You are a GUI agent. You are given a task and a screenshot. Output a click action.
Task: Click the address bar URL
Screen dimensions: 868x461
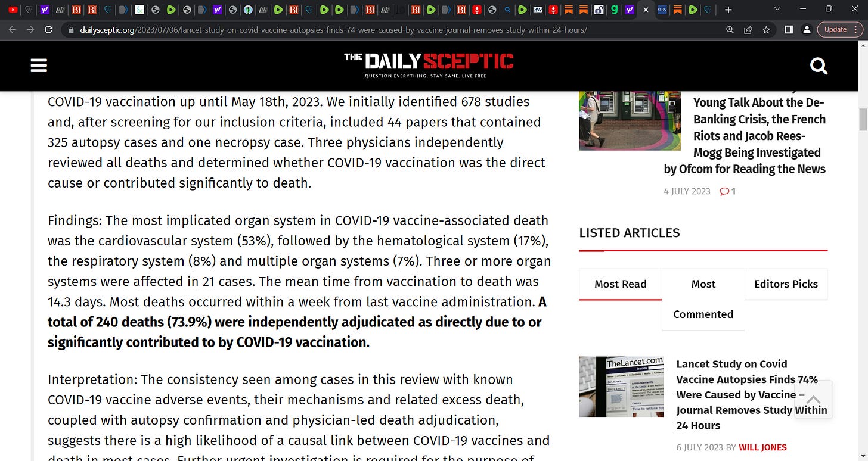(333, 29)
